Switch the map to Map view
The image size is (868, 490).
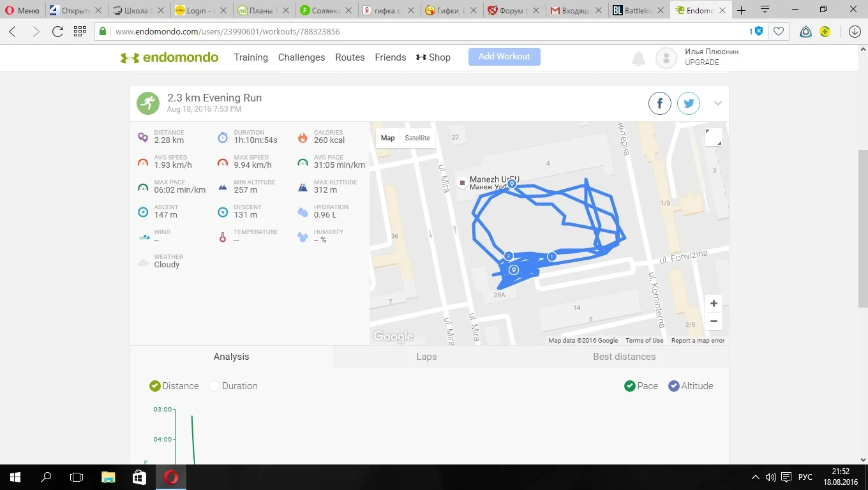388,138
